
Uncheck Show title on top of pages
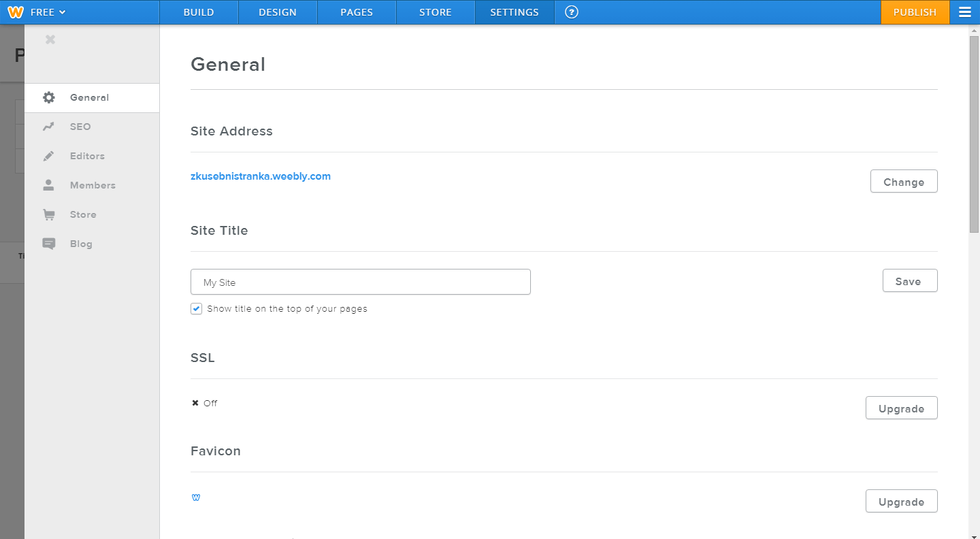coord(197,309)
